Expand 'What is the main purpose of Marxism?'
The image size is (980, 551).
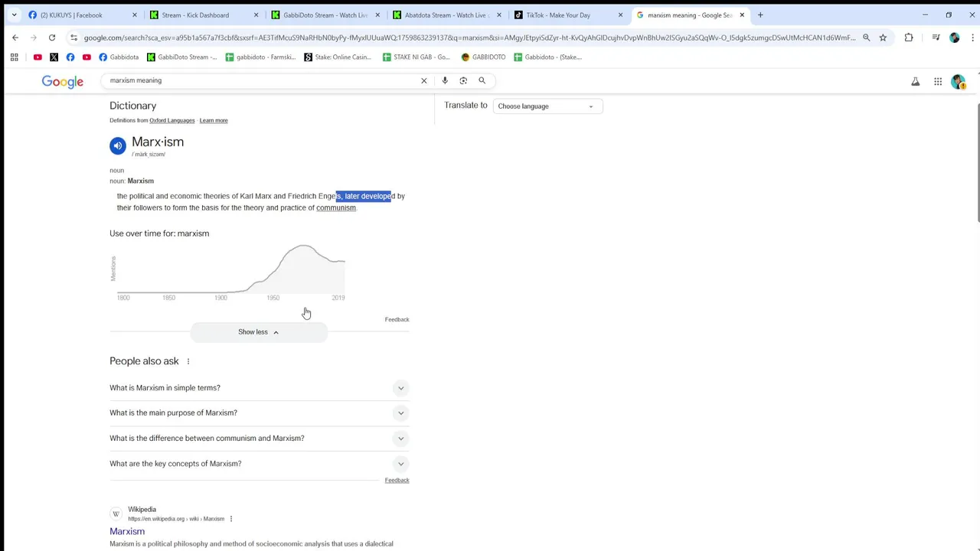pyautogui.click(x=259, y=413)
